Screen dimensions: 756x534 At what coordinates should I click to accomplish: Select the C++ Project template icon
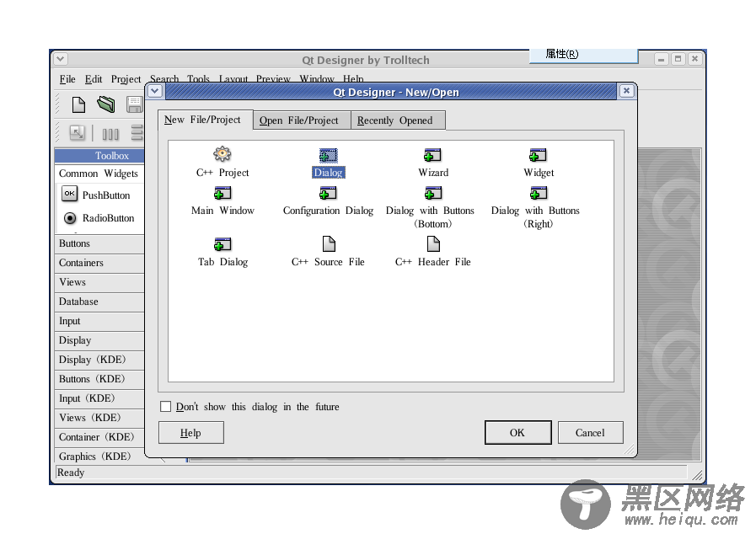(223, 154)
